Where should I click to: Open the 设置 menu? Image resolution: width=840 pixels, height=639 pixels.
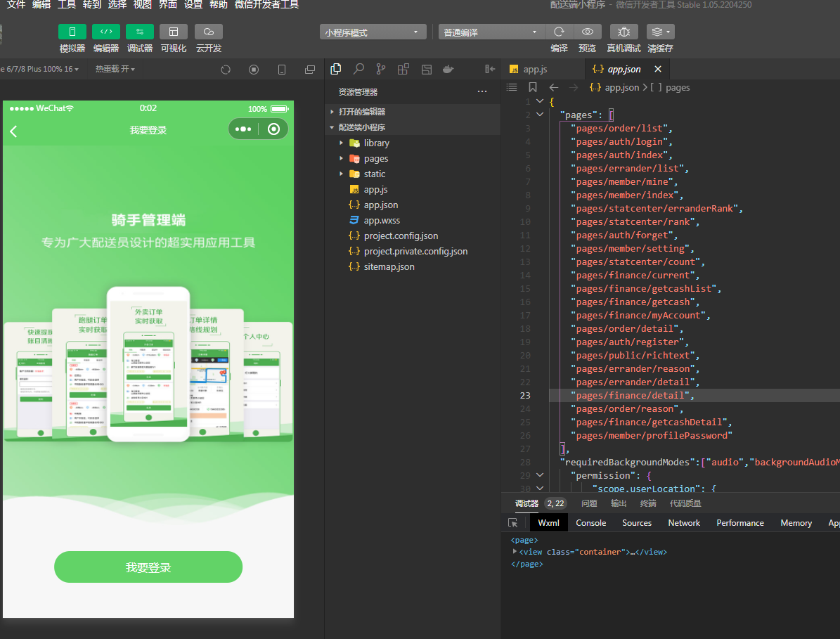(x=193, y=5)
